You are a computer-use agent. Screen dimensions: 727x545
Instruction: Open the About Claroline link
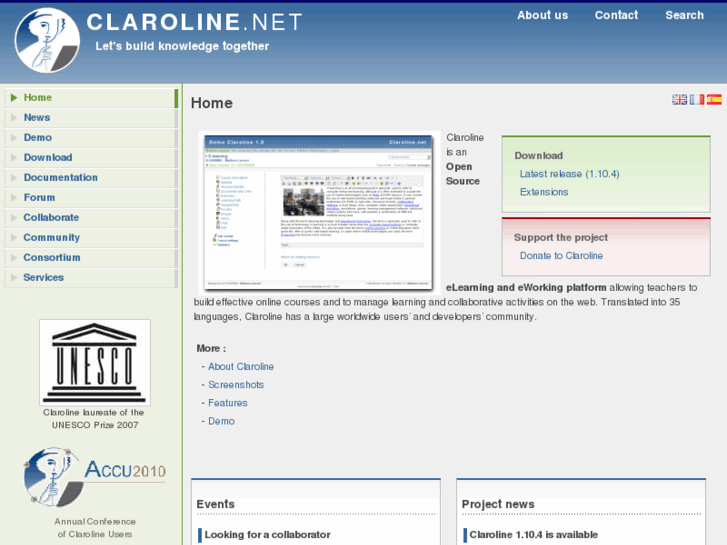pyautogui.click(x=241, y=366)
